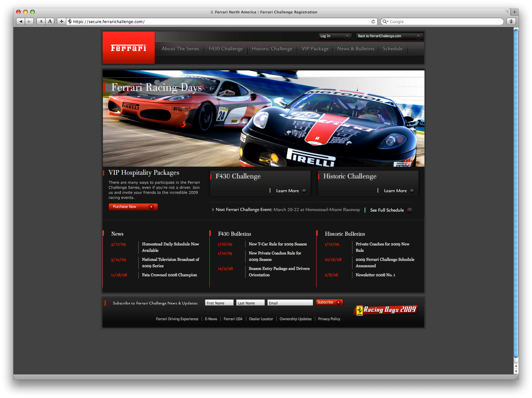Open the bug report button in toolbar
Screen dimensions: 532x398
pos(511,21)
